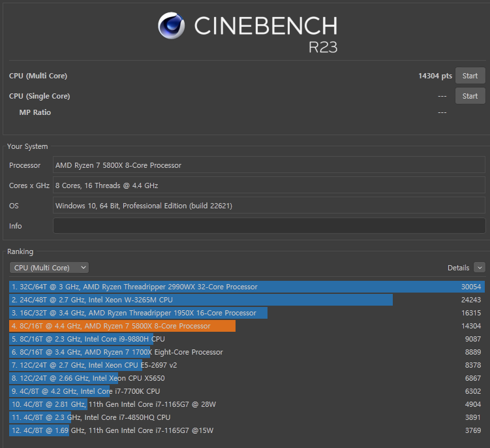The height and width of the screenshot is (448, 490).
Task: Click the CPU (Single Core) label
Action: [39, 96]
